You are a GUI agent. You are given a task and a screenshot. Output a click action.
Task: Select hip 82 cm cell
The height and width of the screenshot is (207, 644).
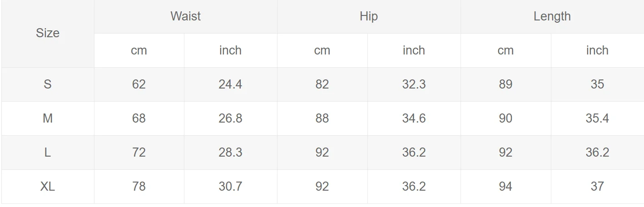(x=322, y=84)
